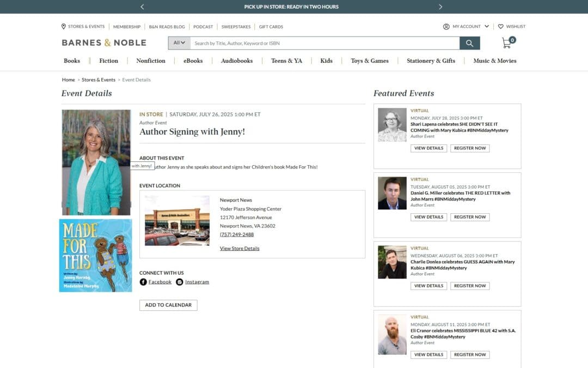Open the Gift Cards link
This screenshot has width=588, height=368.
(271, 27)
